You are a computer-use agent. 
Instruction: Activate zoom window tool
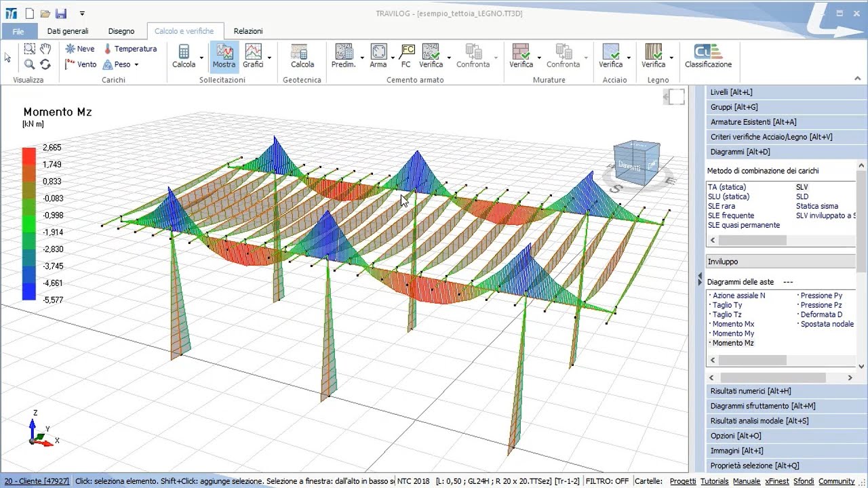[x=30, y=49]
